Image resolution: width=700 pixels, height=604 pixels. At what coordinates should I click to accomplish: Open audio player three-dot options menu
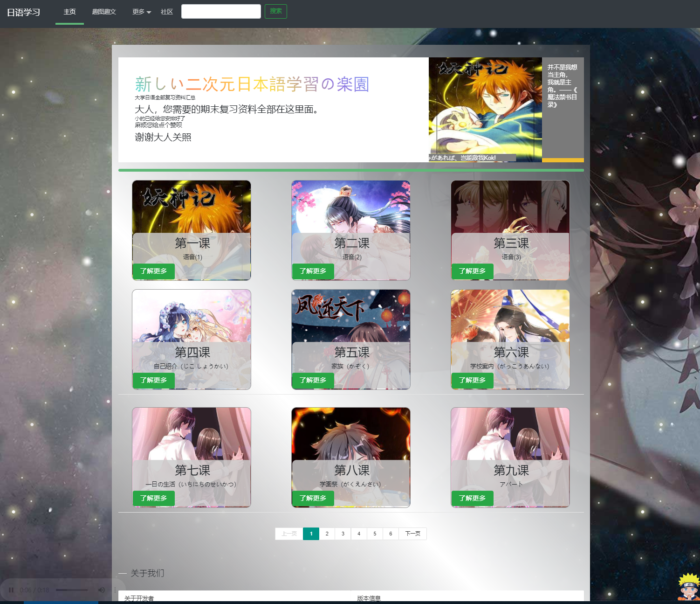(x=115, y=590)
